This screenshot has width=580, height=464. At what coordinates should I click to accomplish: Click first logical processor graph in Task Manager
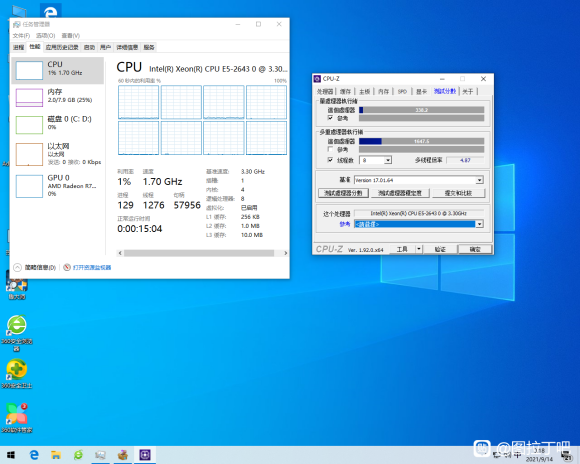[x=138, y=102]
